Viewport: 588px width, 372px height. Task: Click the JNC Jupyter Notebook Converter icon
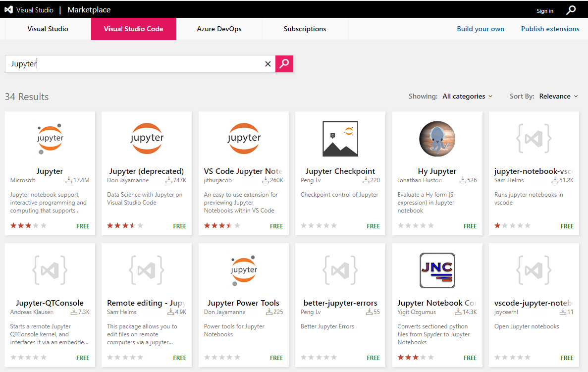point(437,270)
